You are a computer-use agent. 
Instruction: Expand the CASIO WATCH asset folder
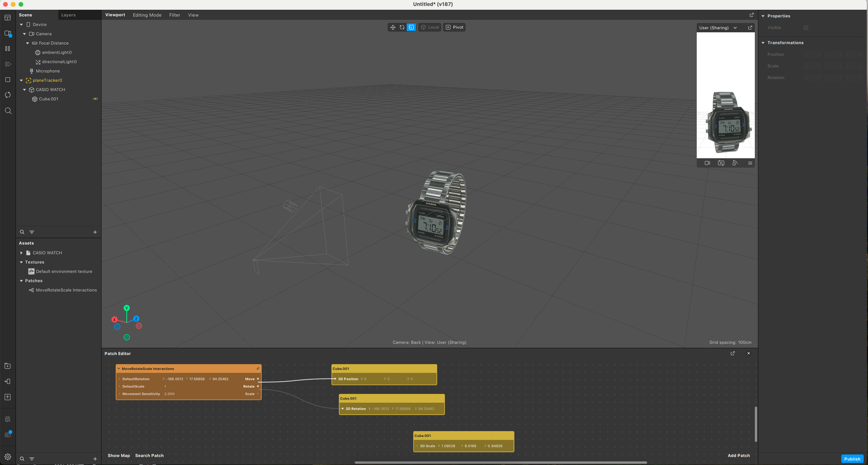[x=21, y=253]
